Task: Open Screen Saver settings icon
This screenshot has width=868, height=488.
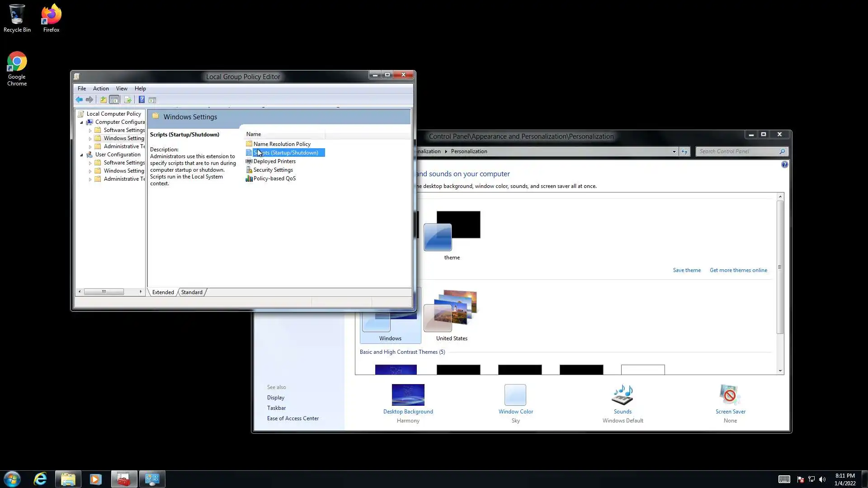Action: pyautogui.click(x=730, y=395)
